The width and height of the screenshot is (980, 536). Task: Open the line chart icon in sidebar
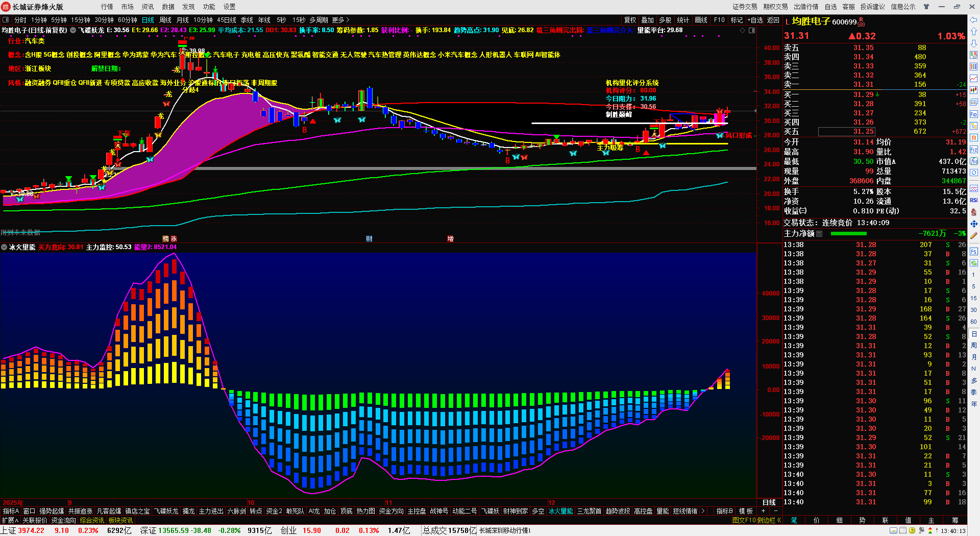click(974, 79)
